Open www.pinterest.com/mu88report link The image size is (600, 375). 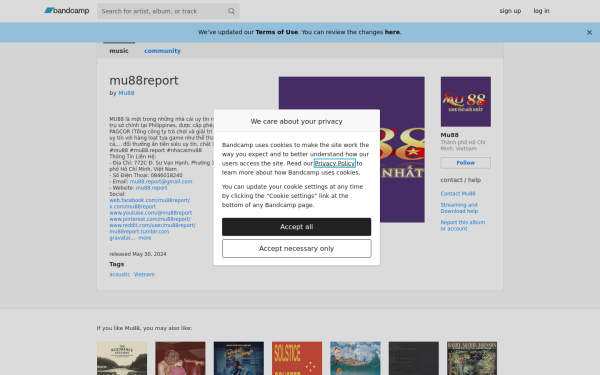[x=150, y=219]
